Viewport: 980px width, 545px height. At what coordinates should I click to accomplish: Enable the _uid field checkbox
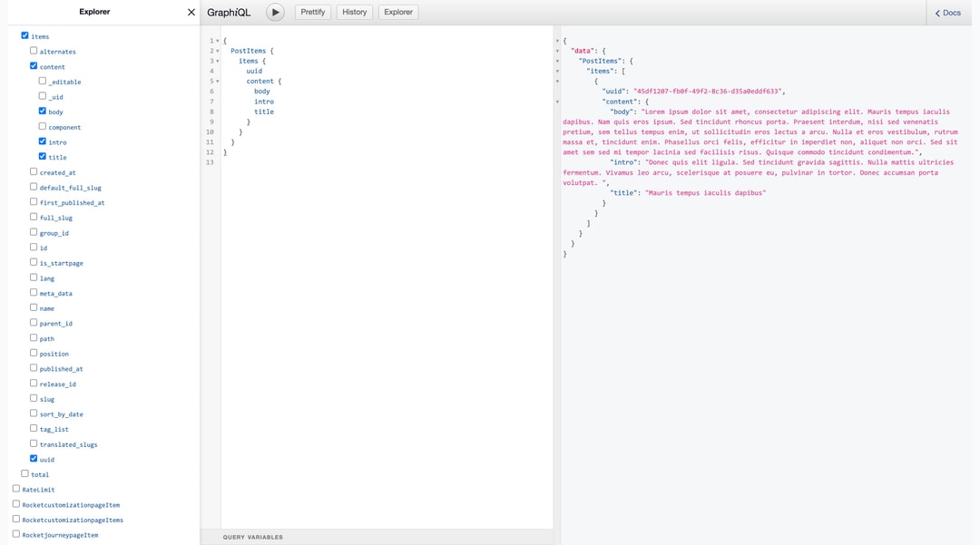point(43,95)
